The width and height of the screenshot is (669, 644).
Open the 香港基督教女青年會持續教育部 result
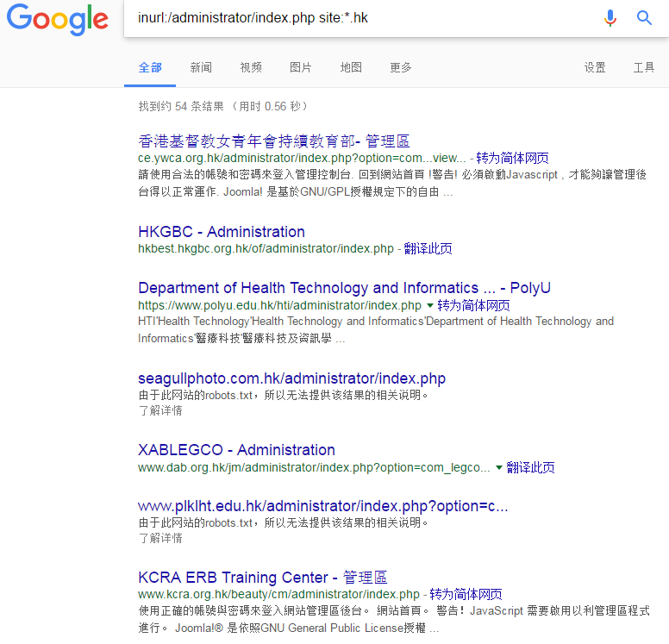[x=273, y=141]
